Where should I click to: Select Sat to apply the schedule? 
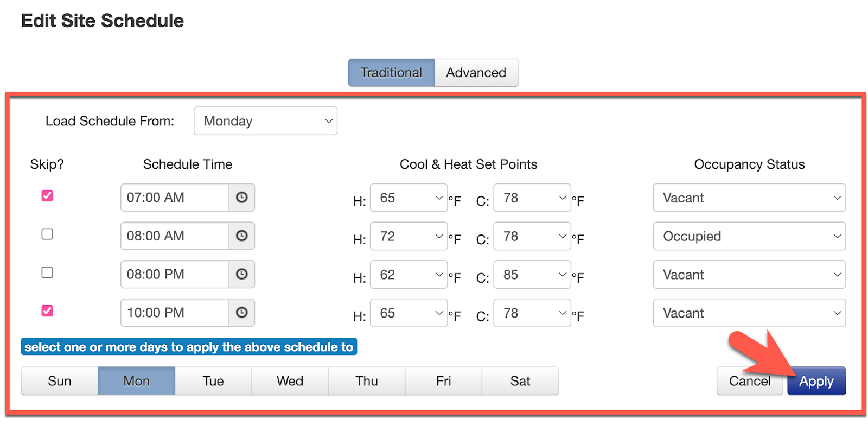click(x=520, y=381)
